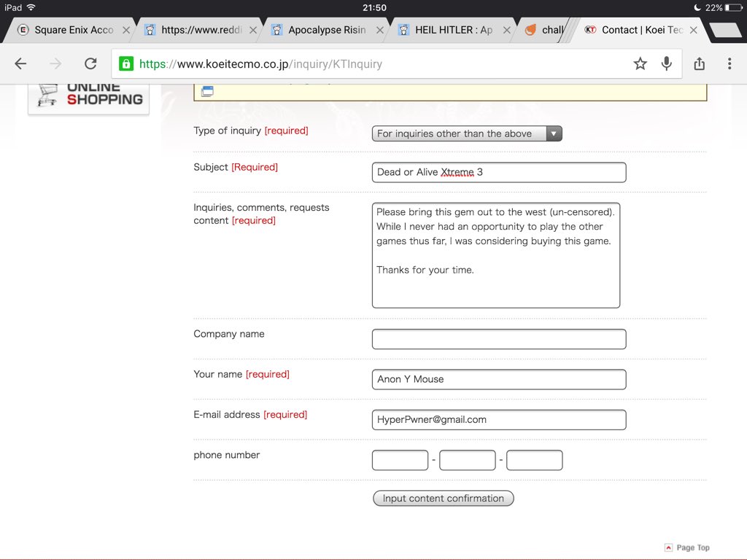Open a new tab with the blank tab button

tap(725, 30)
